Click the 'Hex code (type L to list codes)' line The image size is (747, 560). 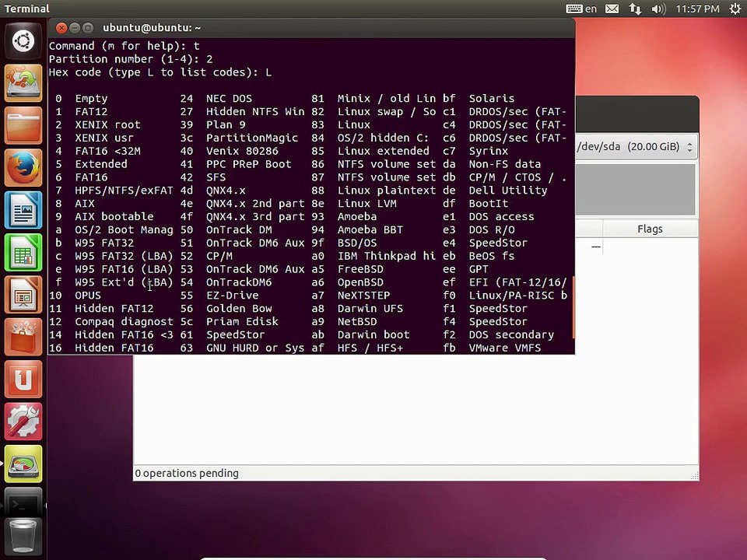[160, 72]
